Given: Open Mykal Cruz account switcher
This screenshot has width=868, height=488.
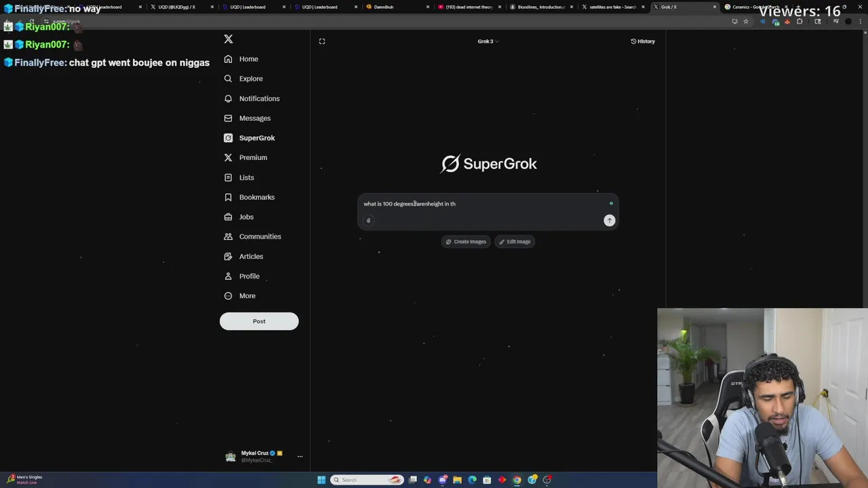Looking at the screenshot, I should pyautogui.click(x=263, y=456).
